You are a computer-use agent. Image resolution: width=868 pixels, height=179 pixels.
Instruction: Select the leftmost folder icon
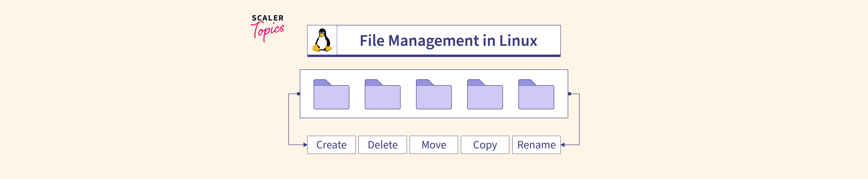[x=331, y=95]
